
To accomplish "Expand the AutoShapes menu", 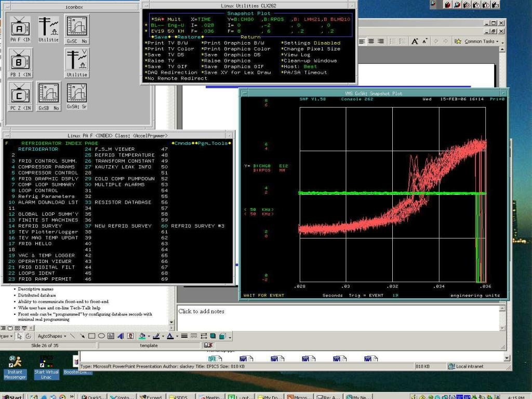I will (x=51, y=336).
